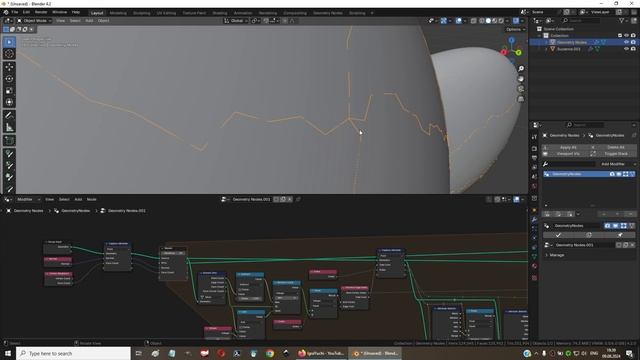
Task: Click the blue Z axis gizmo ball
Action: pyautogui.click(x=511, y=40)
